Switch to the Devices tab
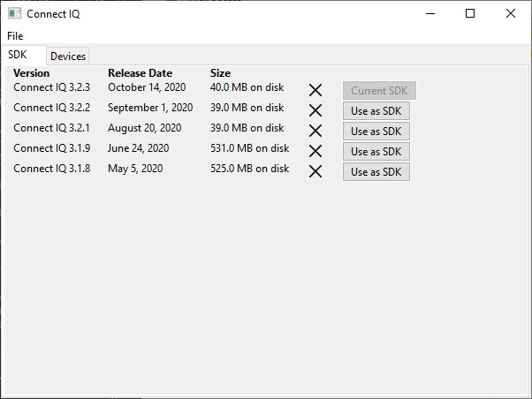Screen dimensions: 532x399 tap(68, 56)
